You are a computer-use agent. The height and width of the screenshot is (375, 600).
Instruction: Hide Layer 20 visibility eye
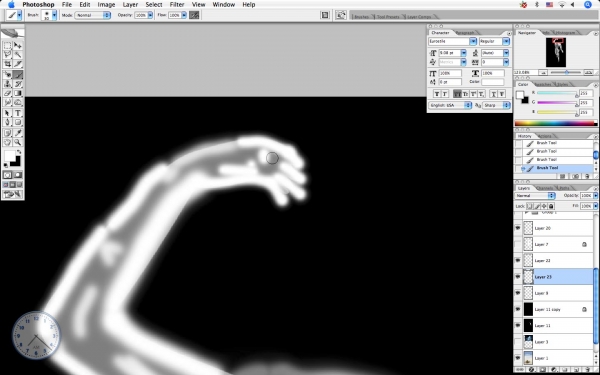(518, 228)
